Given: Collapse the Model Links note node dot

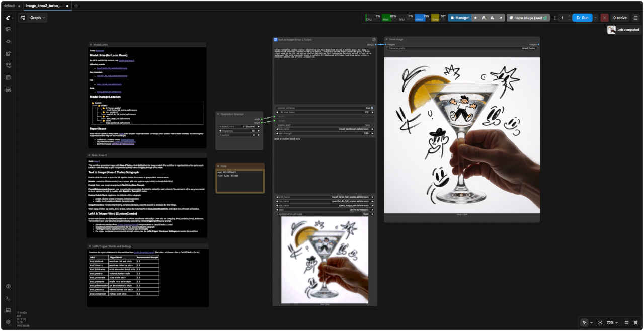Looking at the screenshot, I should 91,45.
